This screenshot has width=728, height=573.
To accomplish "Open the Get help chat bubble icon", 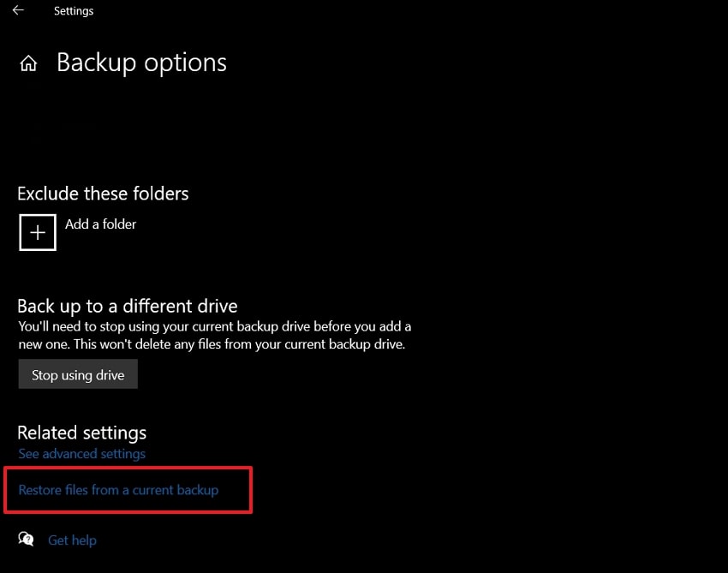I will (27, 540).
